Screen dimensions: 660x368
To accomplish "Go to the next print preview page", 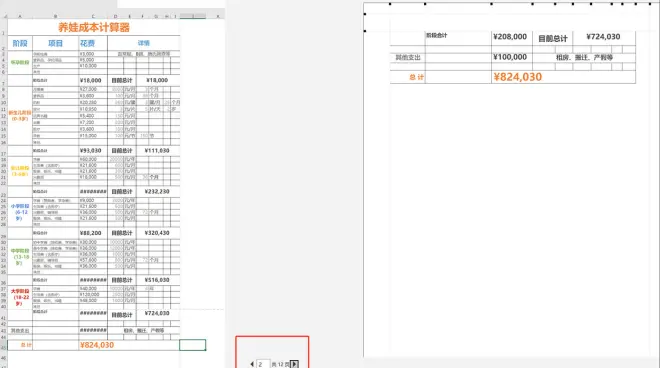I will click(x=294, y=364).
